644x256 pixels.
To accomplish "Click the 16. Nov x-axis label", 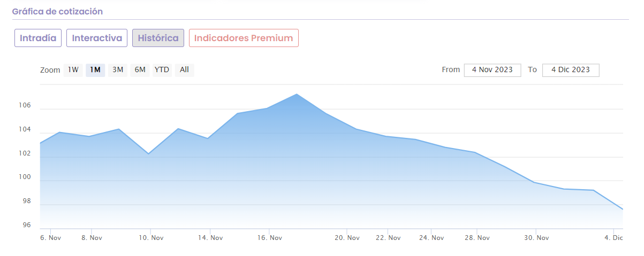I will point(269,238).
